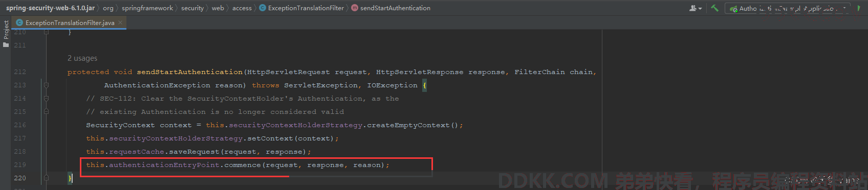Viewport: 868px width, 190px height.
Task: Click the access package breadcrumb
Action: (242, 8)
